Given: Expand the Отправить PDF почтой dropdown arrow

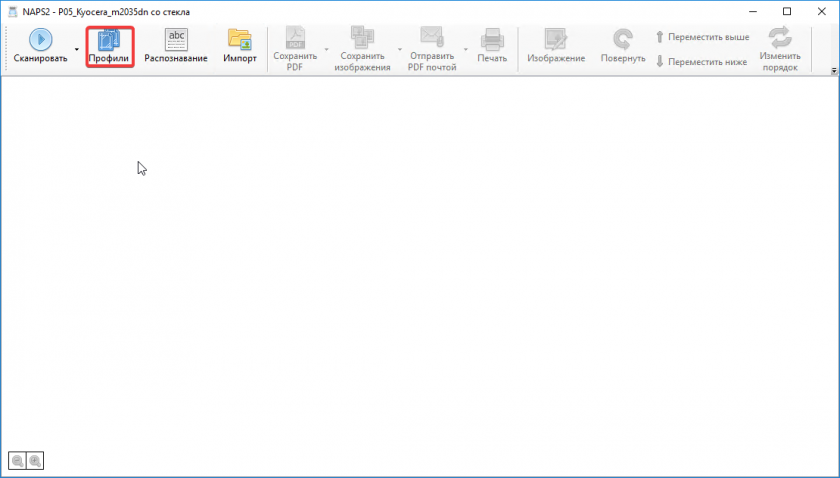Looking at the screenshot, I should click(466, 48).
